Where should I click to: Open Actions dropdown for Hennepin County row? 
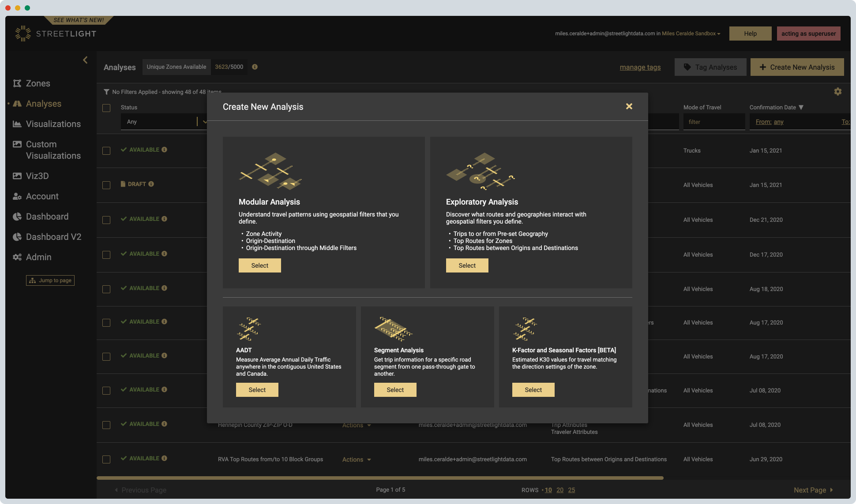coord(357,426)
